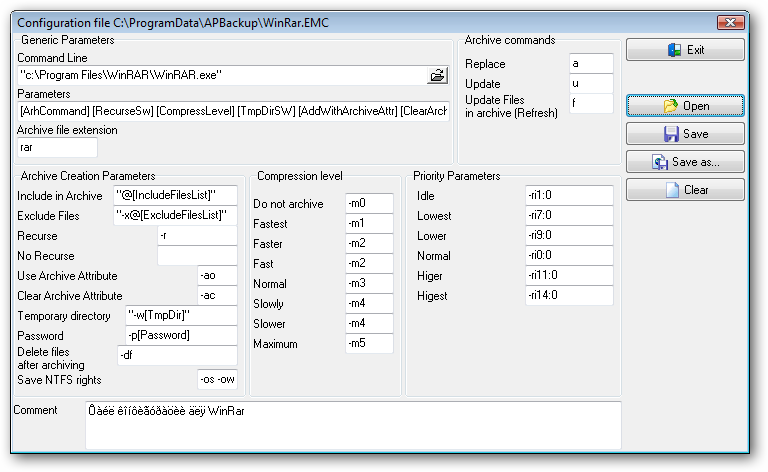This screenshot has height=472, width=768.
Task: Edit the Archive file extension field
Action: 57,147
